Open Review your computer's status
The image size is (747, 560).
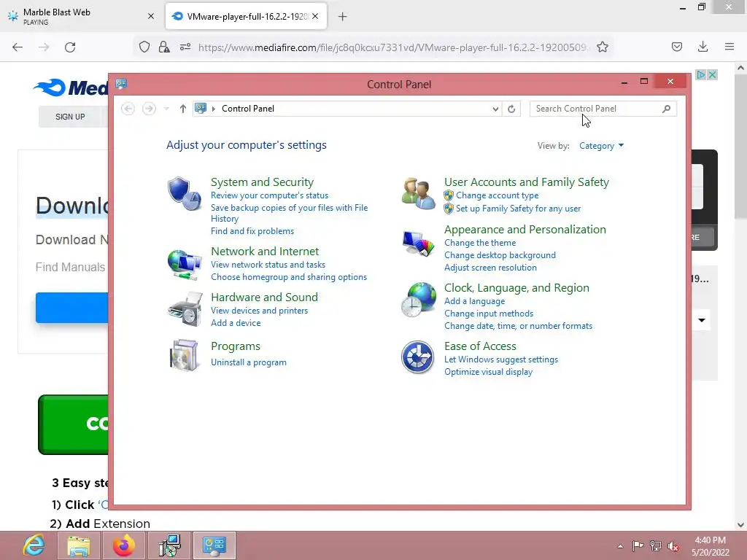[x=269, y=195]
